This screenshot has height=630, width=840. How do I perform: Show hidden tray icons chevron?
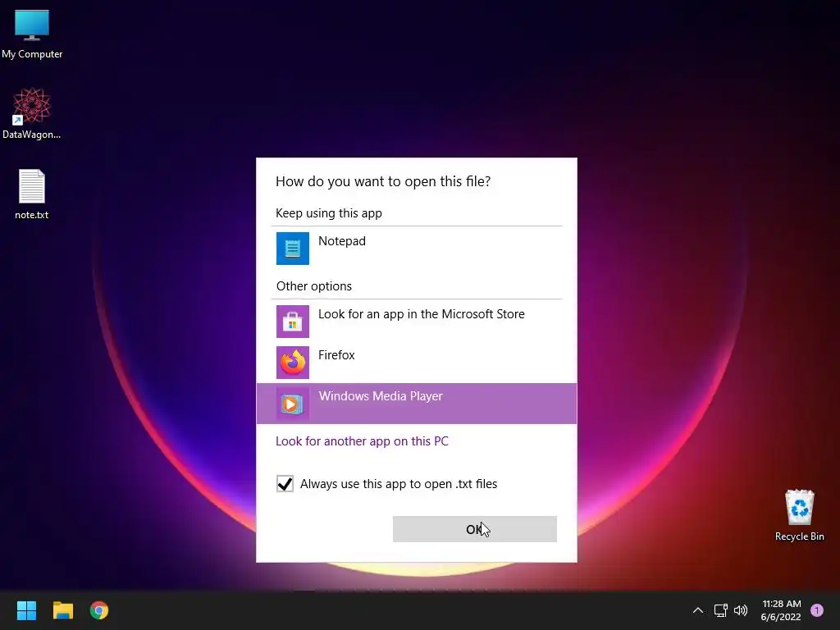(x=698, y=610)
